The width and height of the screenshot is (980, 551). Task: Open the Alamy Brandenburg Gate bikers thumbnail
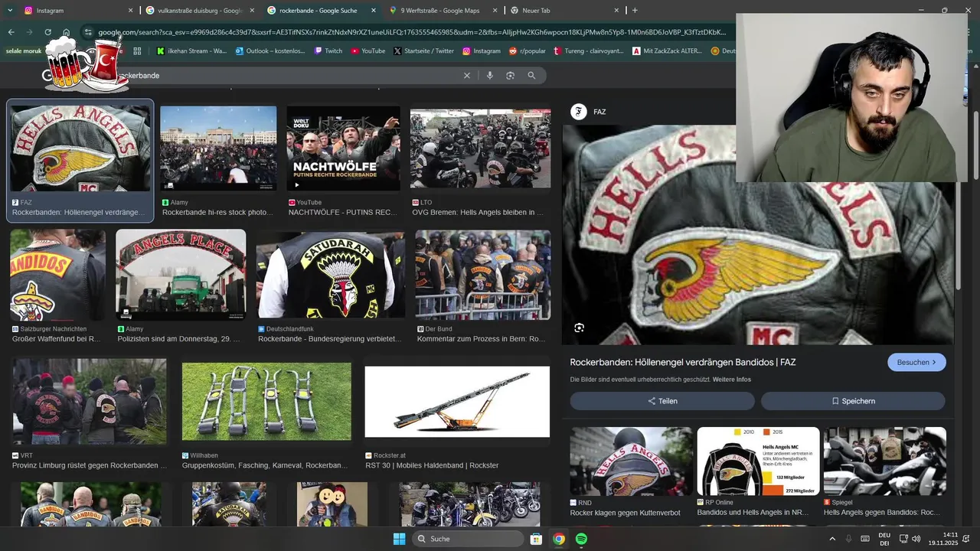(218, 148)
